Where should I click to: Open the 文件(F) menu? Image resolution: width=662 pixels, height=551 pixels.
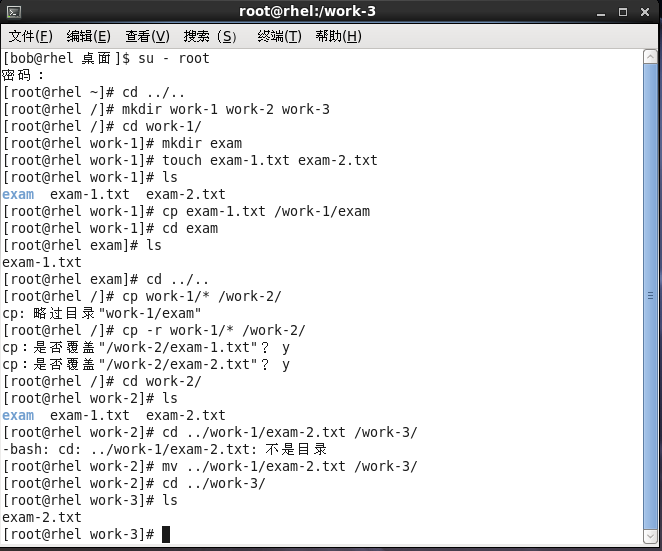30,36
